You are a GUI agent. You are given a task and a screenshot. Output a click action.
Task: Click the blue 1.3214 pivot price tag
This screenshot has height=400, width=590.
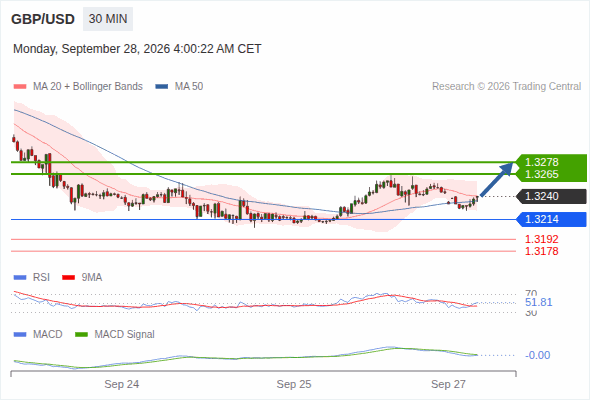pos(551,219)
